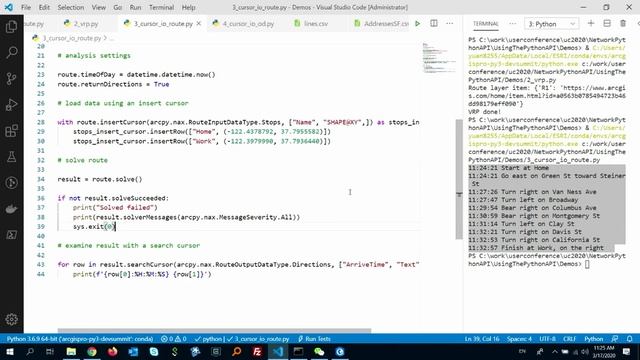Open the Manage gear settings
This screenshot has width=640, height=360.
(x=11, y=319)
